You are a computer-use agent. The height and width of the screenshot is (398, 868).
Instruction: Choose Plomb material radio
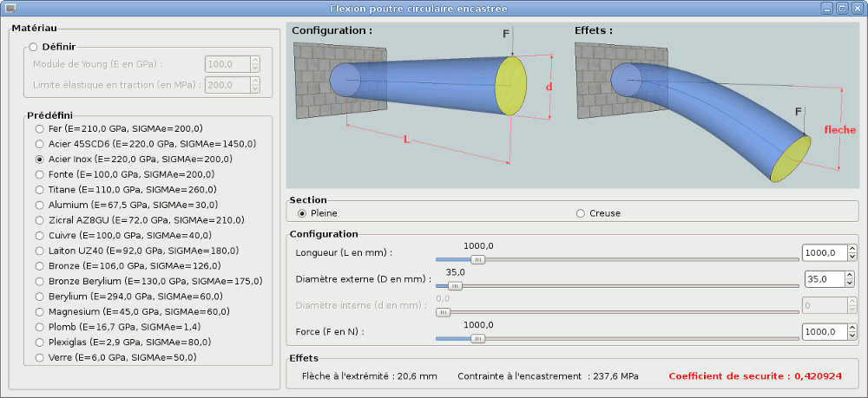coord(39,326)
